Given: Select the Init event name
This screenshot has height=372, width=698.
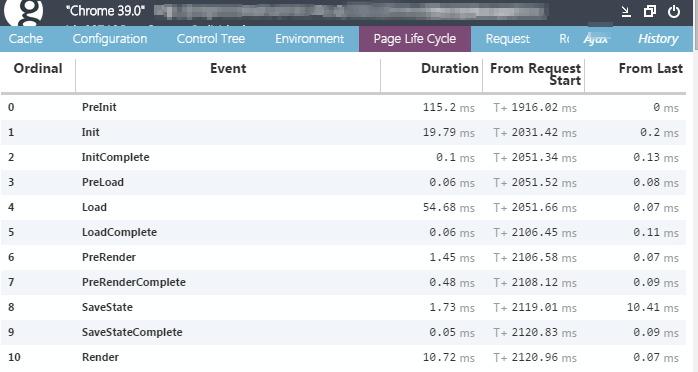Looking at the screenshot, I should (x=90, y=132).
